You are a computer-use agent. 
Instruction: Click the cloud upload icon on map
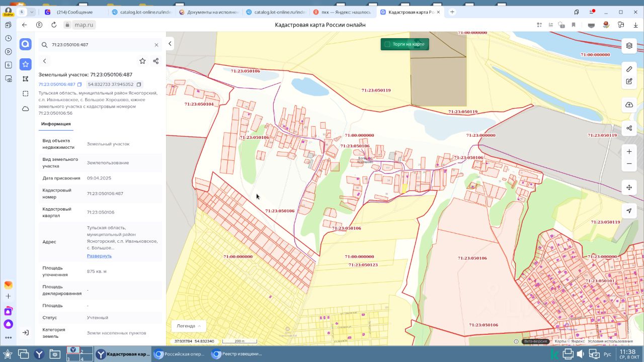click(629, 105)
